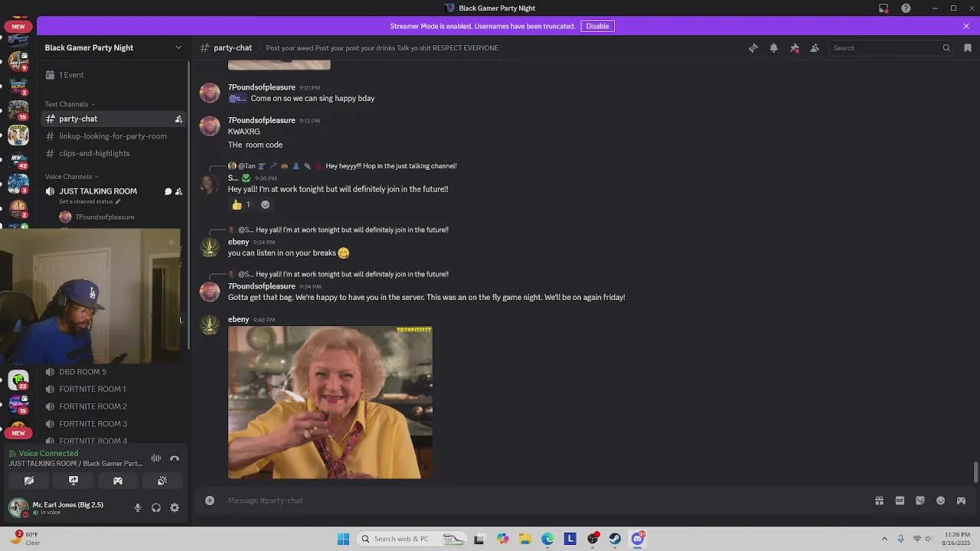Collapse the Text Channels category
The width and height of the screenshot is (980, 551).
[70, 104]
